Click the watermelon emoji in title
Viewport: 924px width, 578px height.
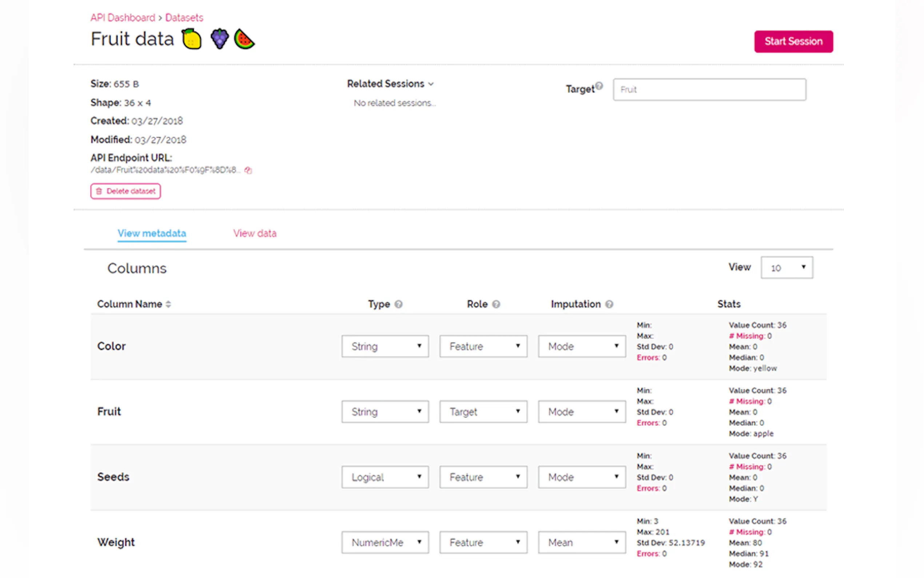pyautogui.click(x=244, y=39)
